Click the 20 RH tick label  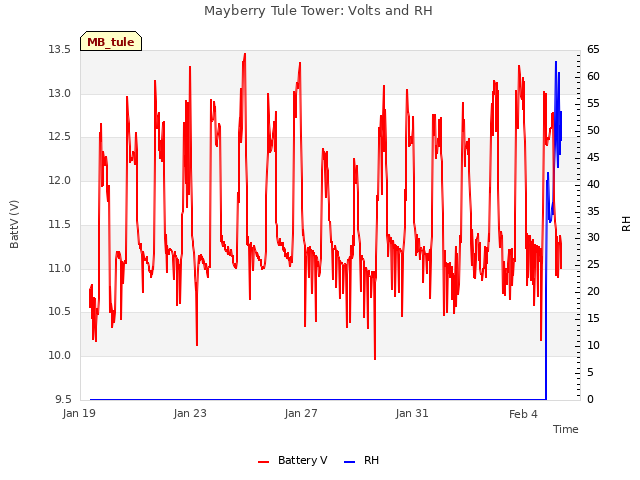coord(593,291)
